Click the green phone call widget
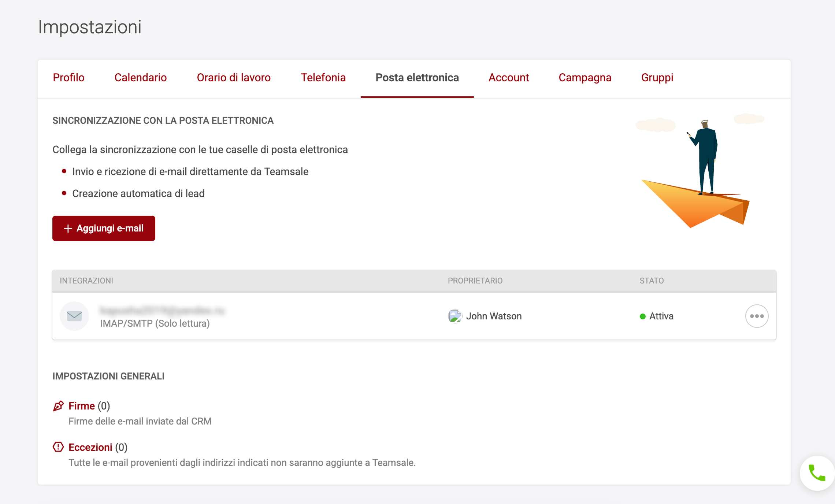This screenshot has width=835, height=504. click(817, 473)
